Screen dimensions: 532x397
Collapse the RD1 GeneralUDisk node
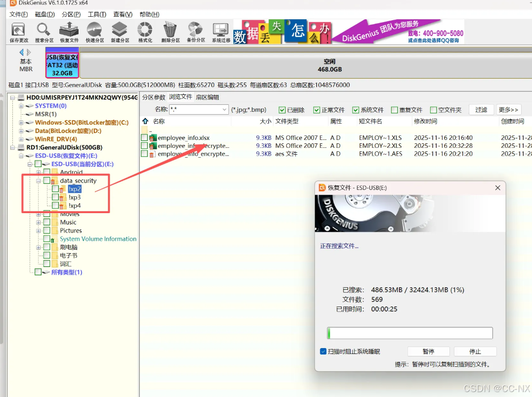click(x=12, y=148)
